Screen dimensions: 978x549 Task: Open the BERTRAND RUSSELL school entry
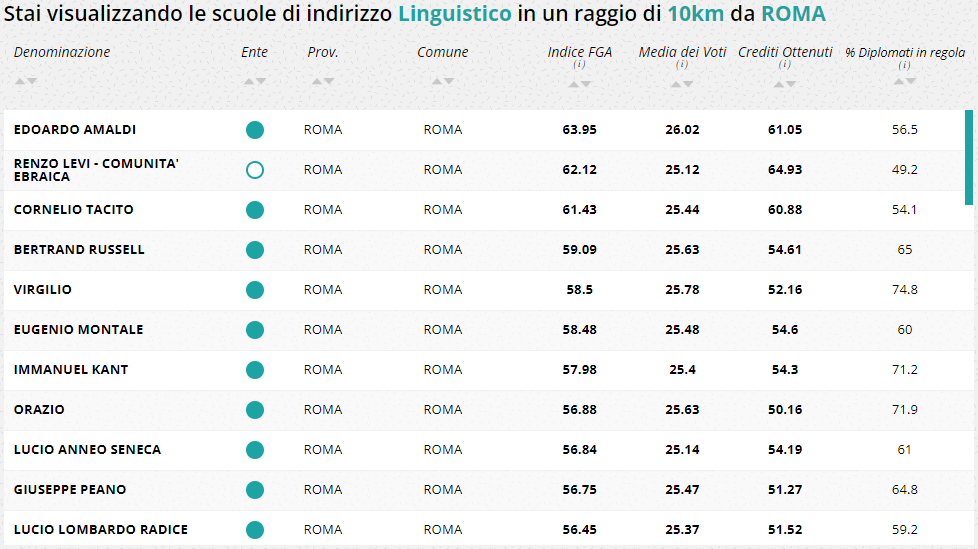tap(79, 250)
